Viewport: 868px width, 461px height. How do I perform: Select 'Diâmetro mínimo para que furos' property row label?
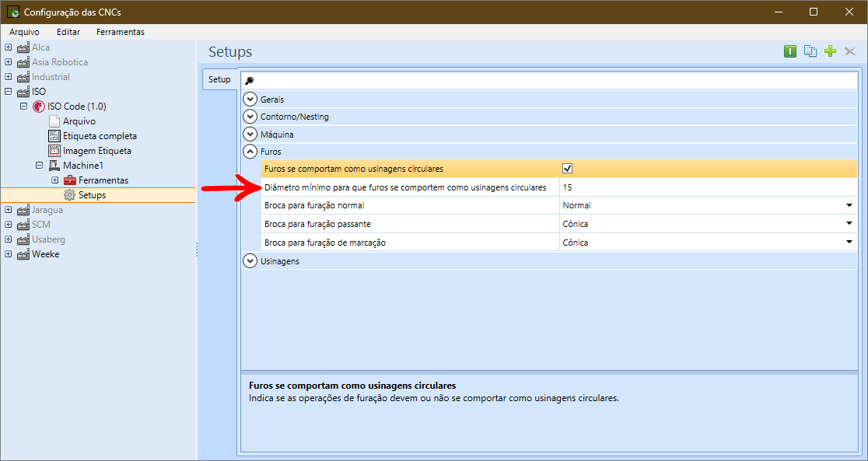(405, 187)
